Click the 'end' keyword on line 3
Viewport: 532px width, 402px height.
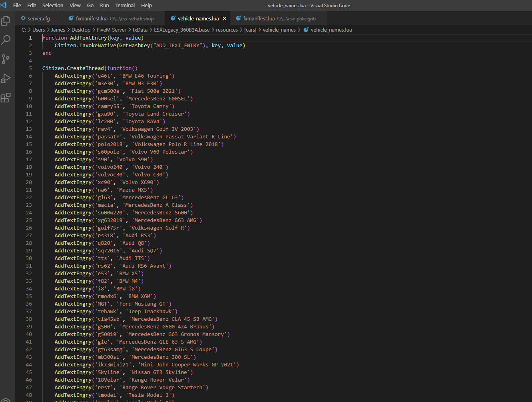(x=47, y=53)
